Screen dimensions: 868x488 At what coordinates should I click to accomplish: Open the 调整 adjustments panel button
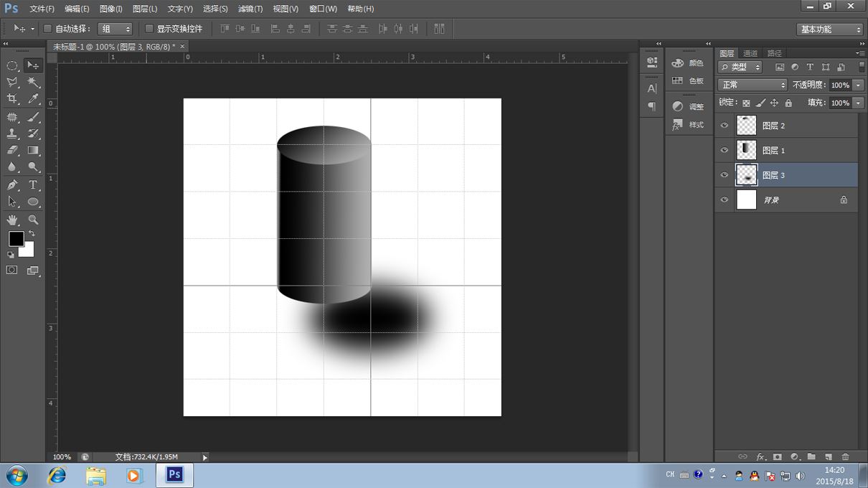tap(688, 106)
